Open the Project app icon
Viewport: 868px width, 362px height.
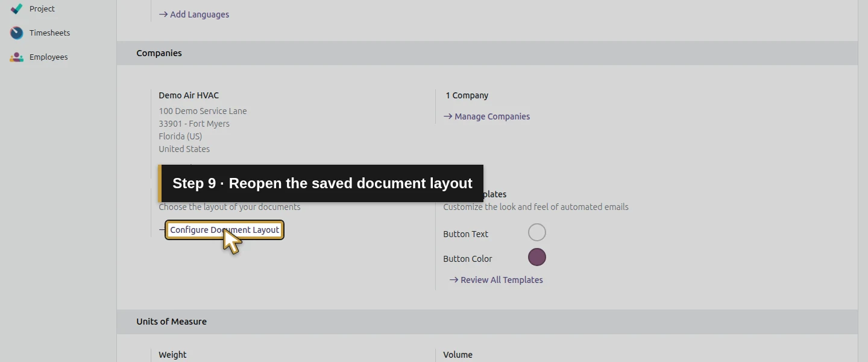point(17,8)
